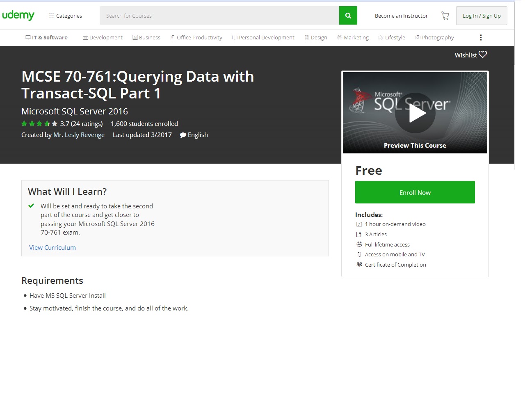Click 1 hour on-demand video text
Image resolution: width=525 pixels, height=420 pixels.
coord(395,224)
